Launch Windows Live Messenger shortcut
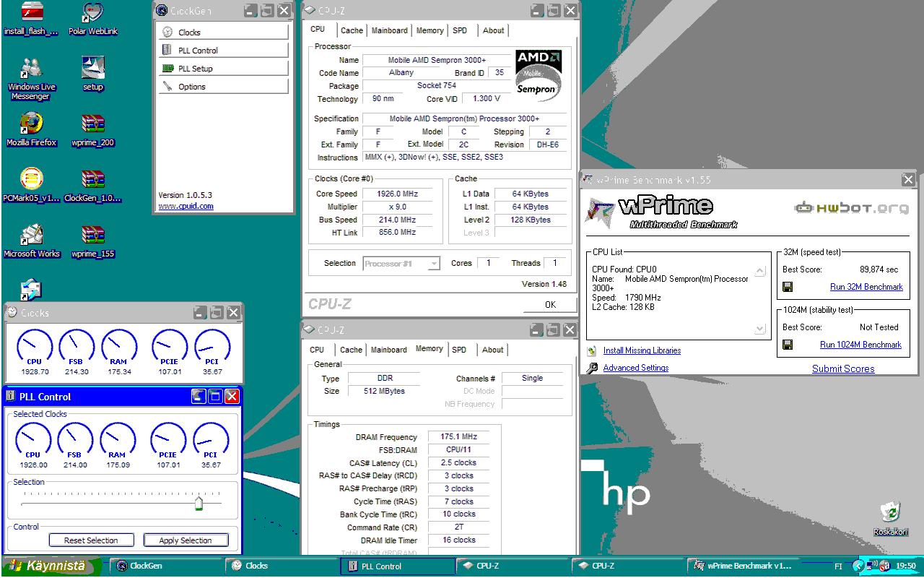 31,79
